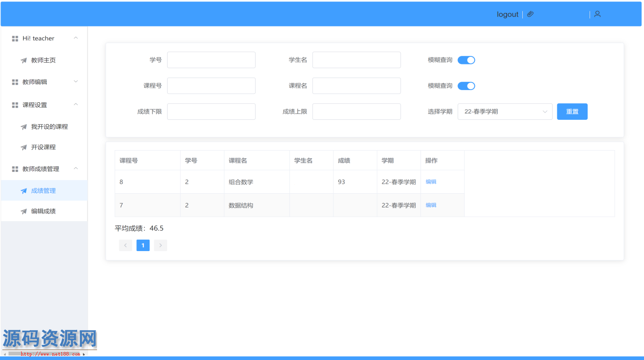
Task: Click the 学号 input field
Action: point(211,60)
